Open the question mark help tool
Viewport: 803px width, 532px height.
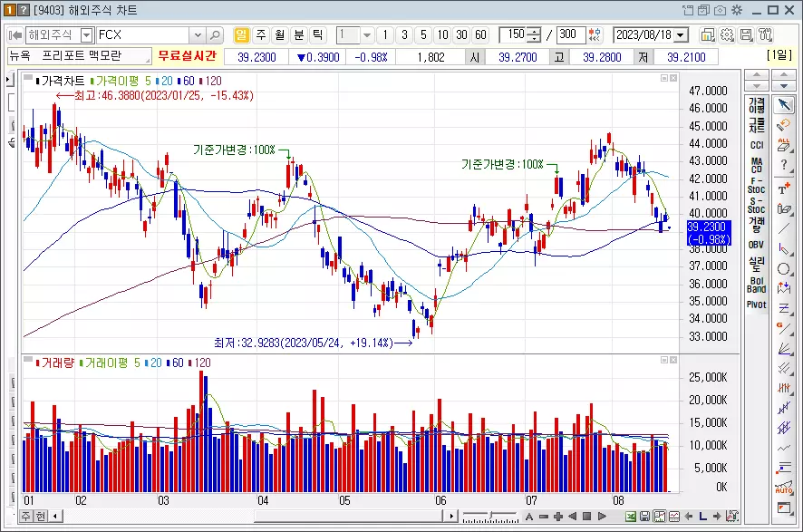point(784,165)
